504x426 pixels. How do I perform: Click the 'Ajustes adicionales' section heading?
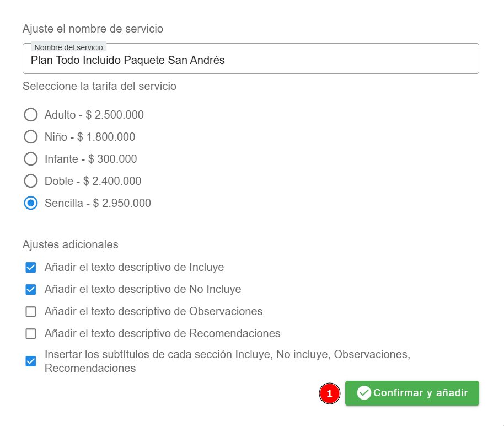(x=71, y=244)
